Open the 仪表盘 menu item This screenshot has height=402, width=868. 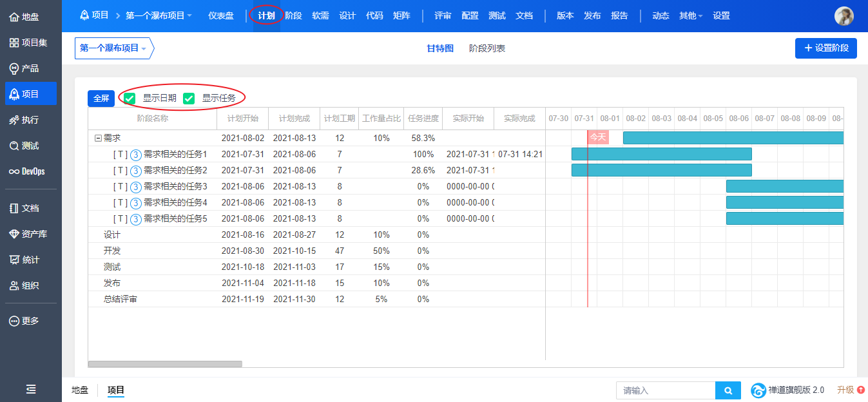tap(221, 15)
